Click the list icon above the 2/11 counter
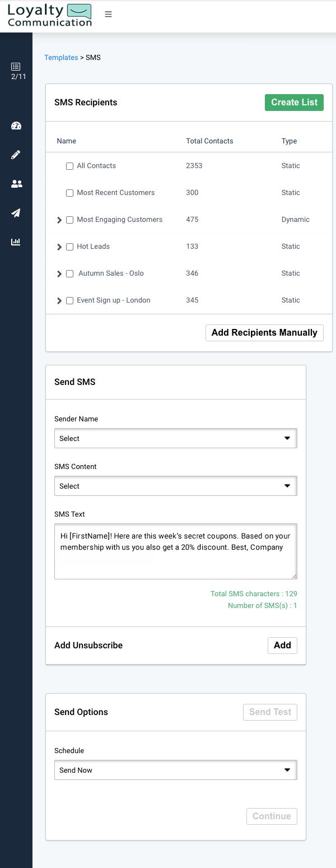 point(16,66)
